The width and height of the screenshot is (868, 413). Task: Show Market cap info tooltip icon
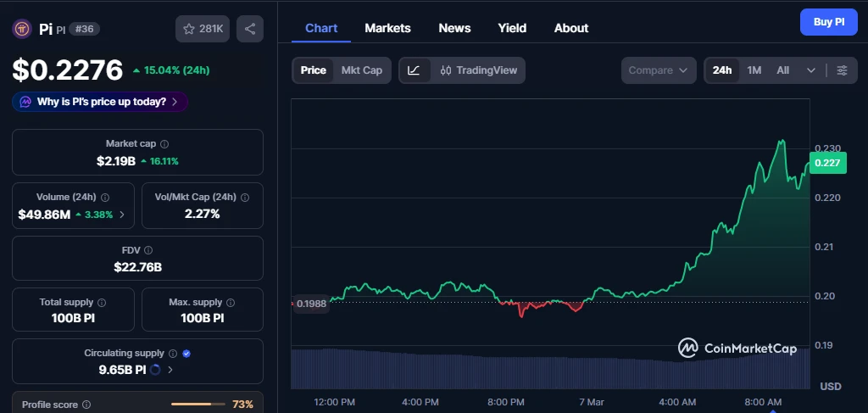click(x=164, y=144)
